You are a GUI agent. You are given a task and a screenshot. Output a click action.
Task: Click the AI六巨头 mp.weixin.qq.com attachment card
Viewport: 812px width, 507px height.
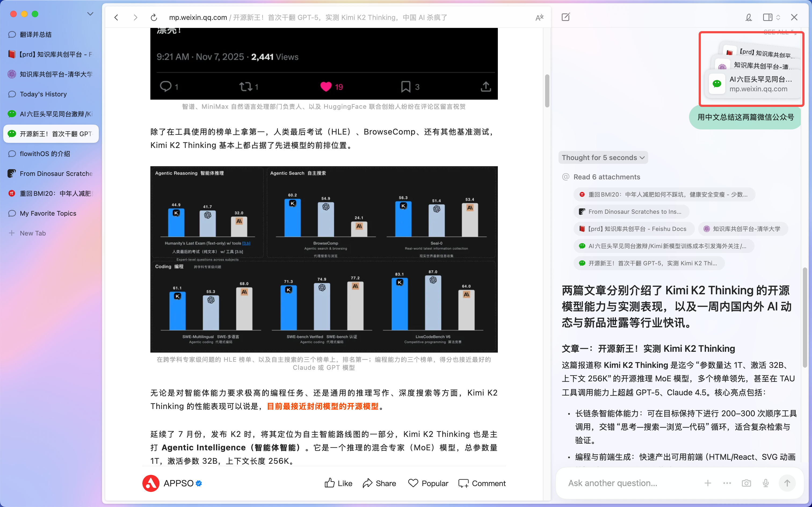pos(753,84)
